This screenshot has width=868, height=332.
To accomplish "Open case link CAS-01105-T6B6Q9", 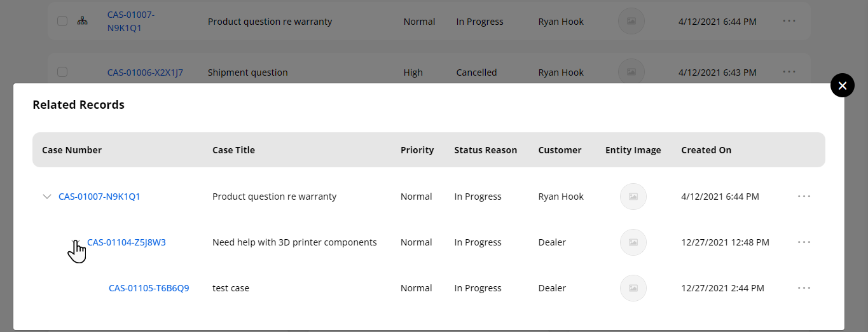I will (149, 288).
